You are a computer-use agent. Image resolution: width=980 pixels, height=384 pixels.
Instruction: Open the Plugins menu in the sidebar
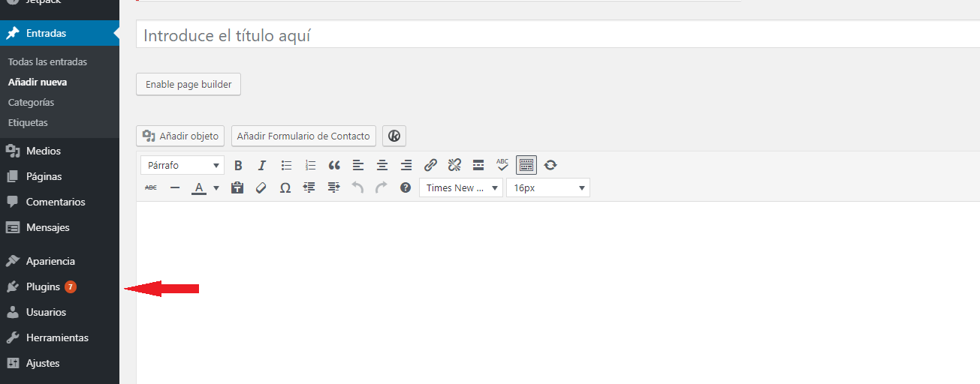(43, 286)
